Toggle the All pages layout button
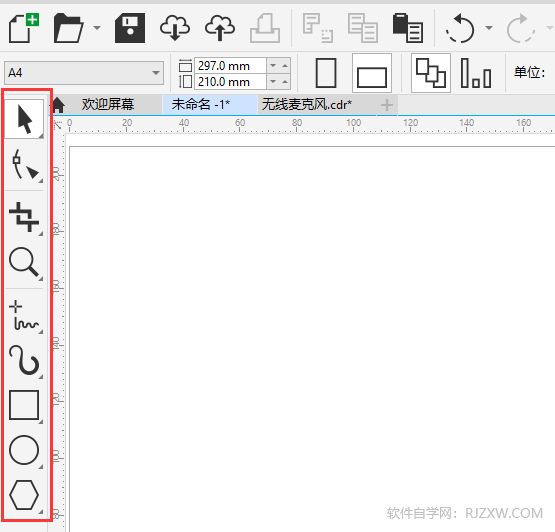Screen dimensions: 555x532 tap(431, 73)
